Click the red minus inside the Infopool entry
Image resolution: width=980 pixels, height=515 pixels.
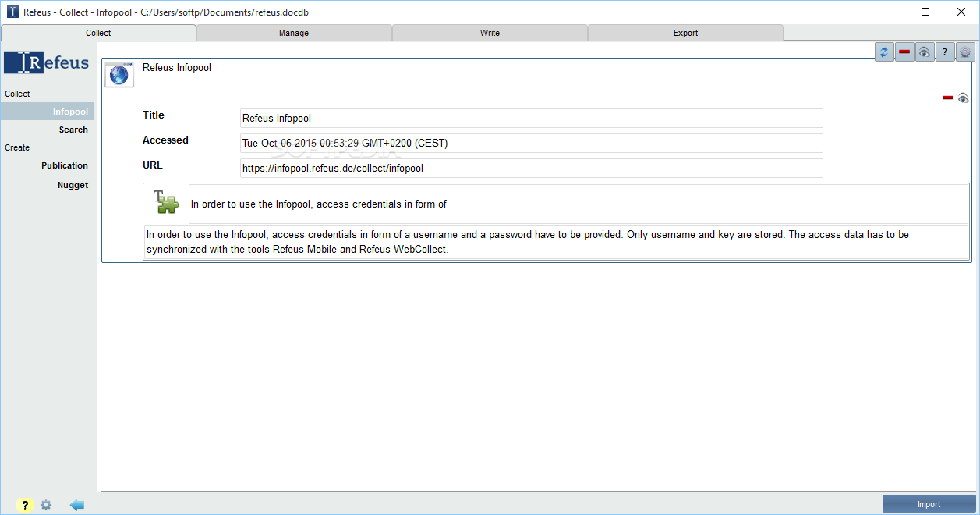pos(948,98)
